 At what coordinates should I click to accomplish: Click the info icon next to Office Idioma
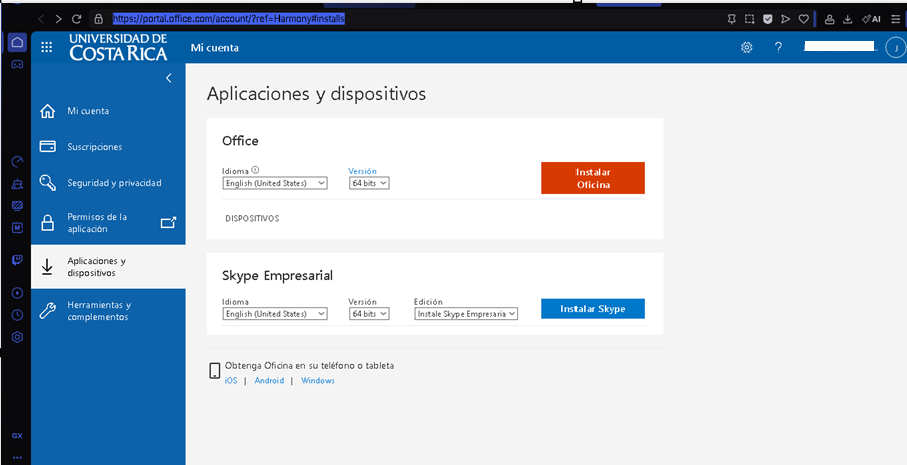(x=255, y=171)
